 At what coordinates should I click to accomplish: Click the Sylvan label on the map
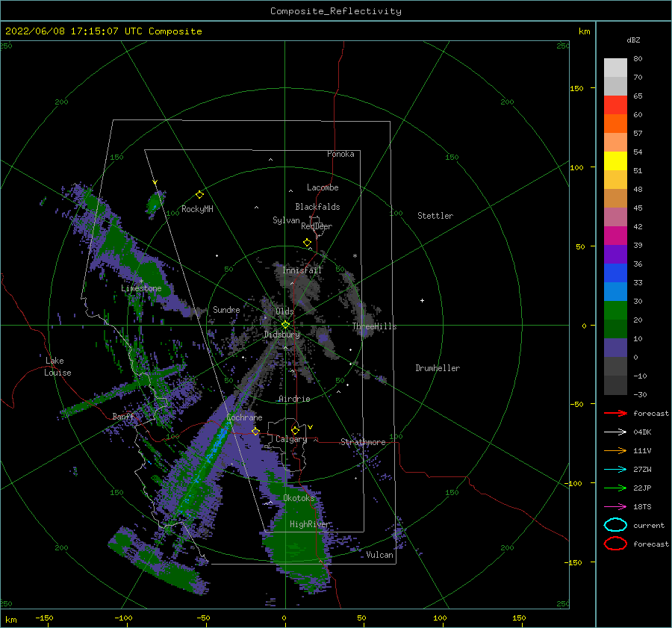click(x=286, y=220)
